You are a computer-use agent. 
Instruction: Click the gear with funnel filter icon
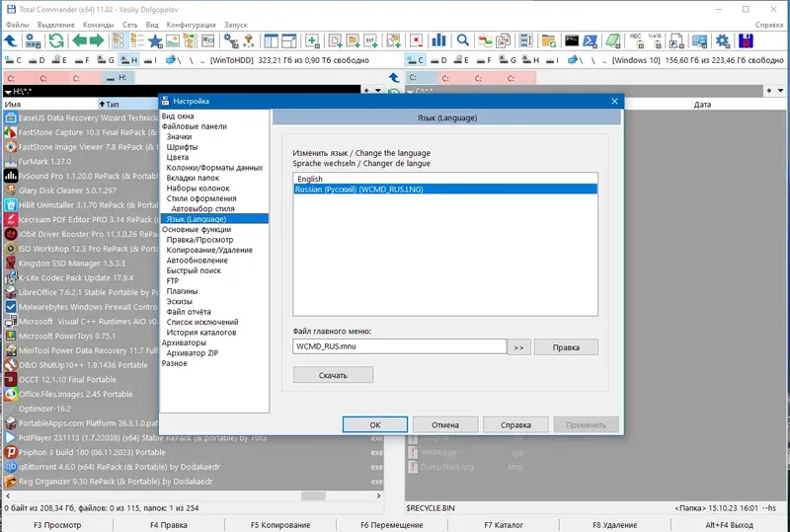tap(231, 40)
